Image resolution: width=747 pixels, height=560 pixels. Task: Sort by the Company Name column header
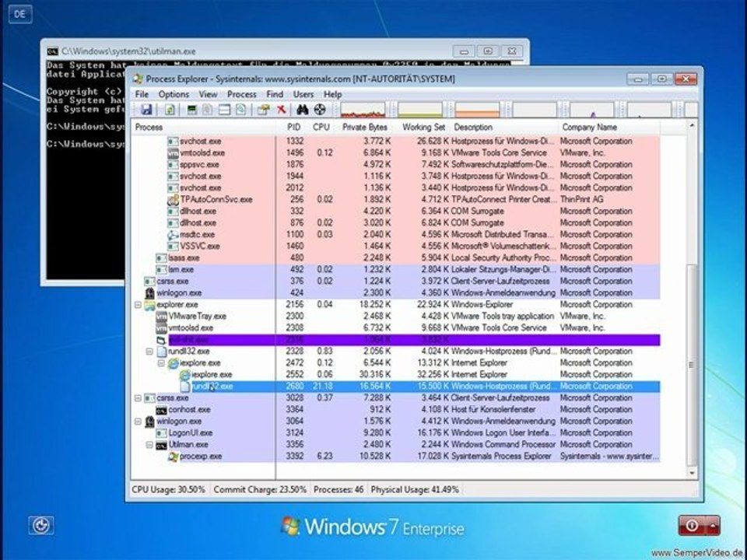click(609, 127)
